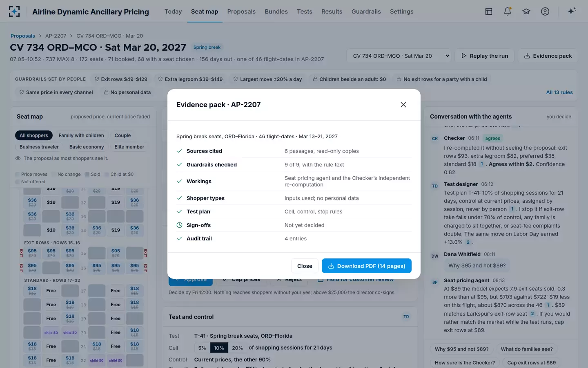Download the 14-page PDF
The image size is (588, 368).
367,266
